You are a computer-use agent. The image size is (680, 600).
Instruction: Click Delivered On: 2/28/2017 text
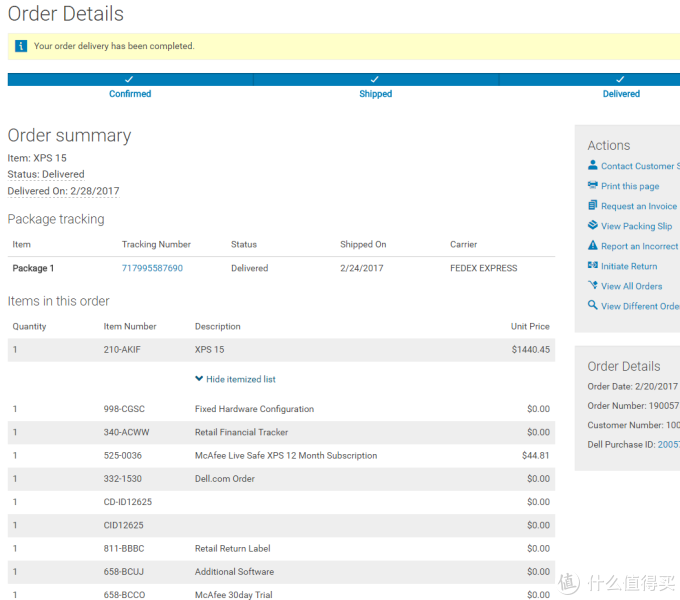coord(63,191)
